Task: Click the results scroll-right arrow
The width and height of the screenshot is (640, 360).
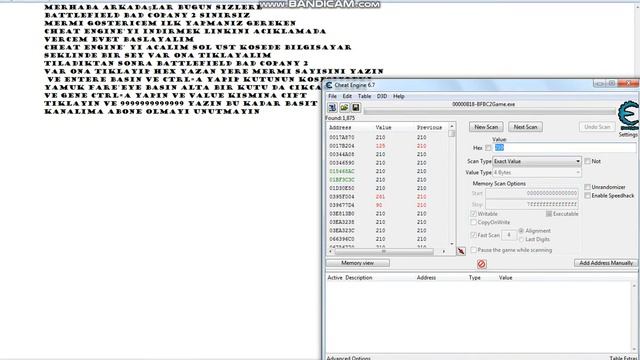Action: click(444, 251)
